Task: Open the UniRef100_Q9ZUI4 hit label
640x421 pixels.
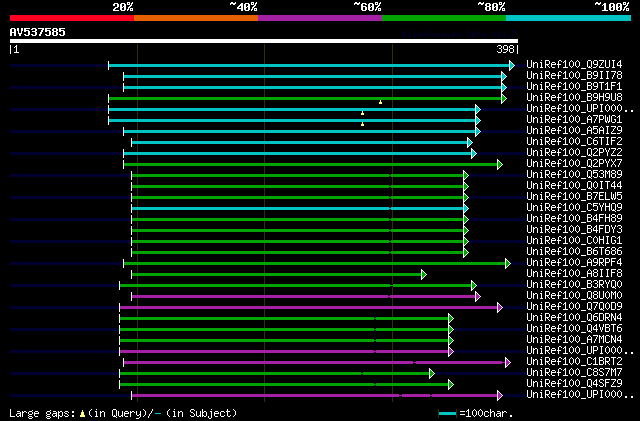Action: point(574,65)
